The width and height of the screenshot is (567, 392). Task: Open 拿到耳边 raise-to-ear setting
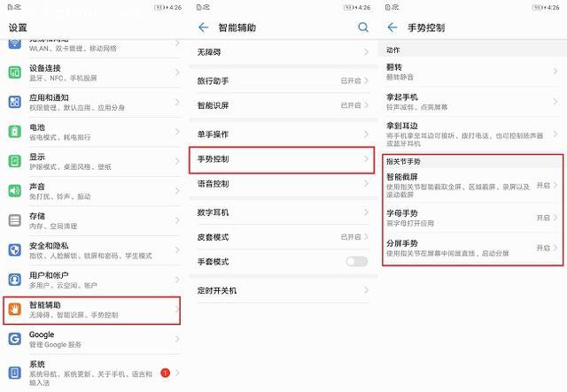click(x=472, y=134)
